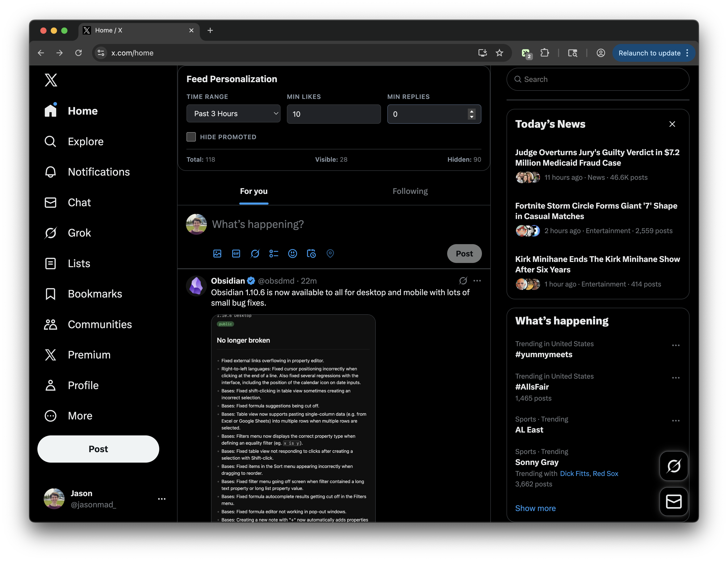Increase Min Replies with the up stepper

[x=471, y=111]
